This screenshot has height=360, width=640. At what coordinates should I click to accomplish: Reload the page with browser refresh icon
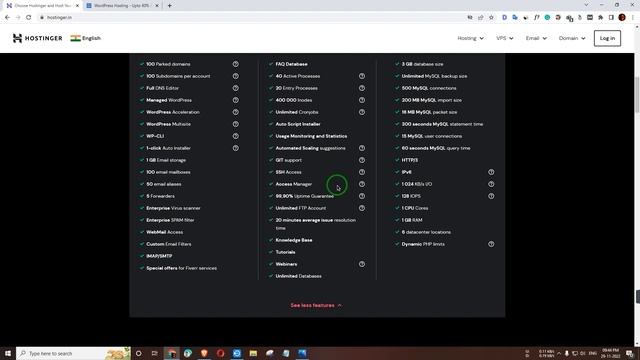coord(29,17)
